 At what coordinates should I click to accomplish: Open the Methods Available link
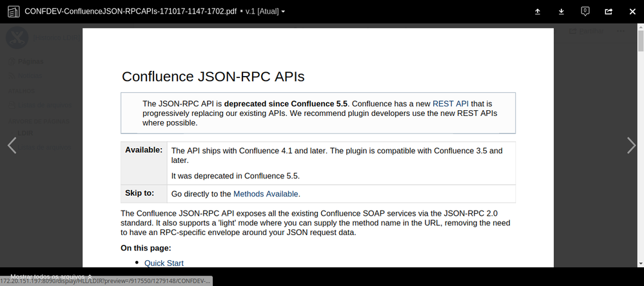(266, 194)
